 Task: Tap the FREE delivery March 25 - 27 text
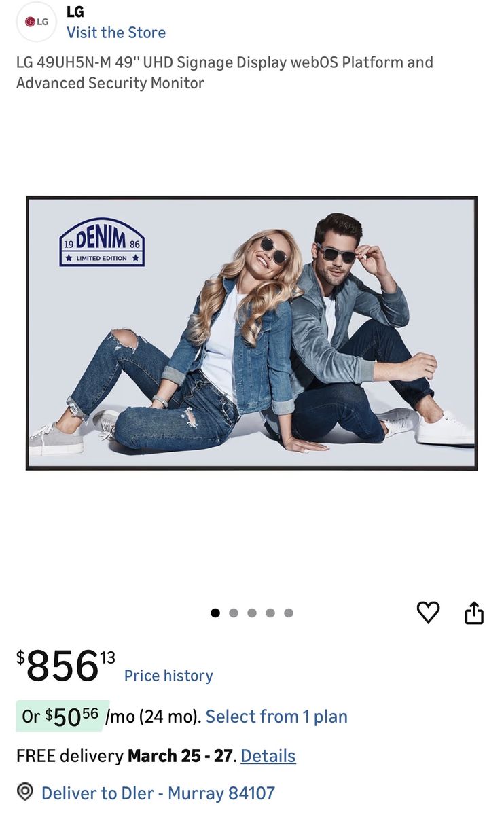coord(126,756)
